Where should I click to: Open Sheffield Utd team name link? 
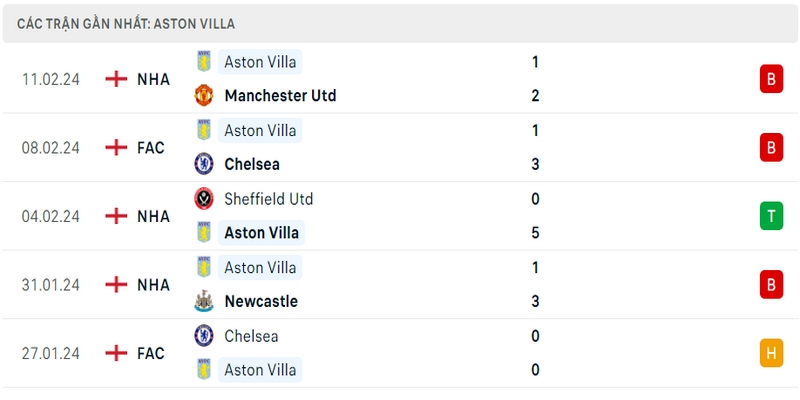click(268, 198)
